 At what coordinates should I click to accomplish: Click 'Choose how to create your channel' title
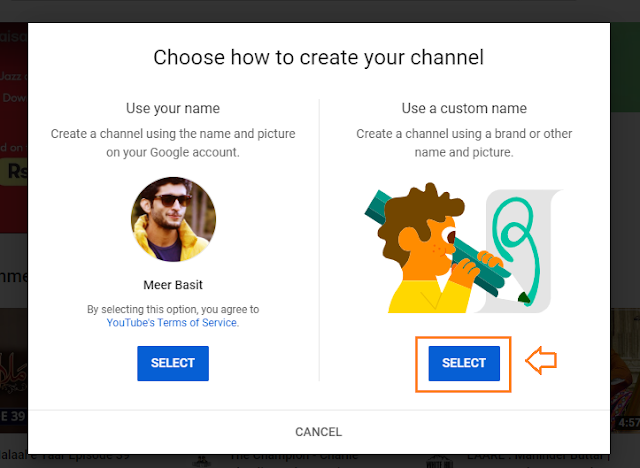point(318,57)
